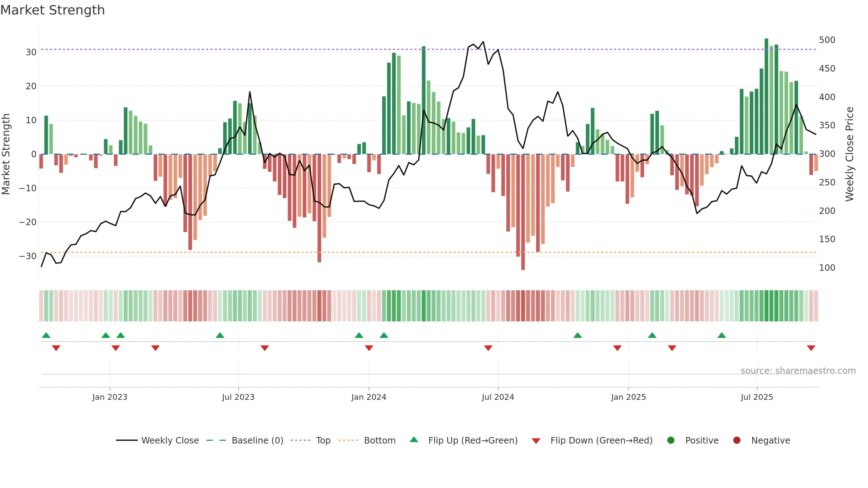Click the 'Jul 2023' x-axis label
868x488 pixels.
[238, 397]
